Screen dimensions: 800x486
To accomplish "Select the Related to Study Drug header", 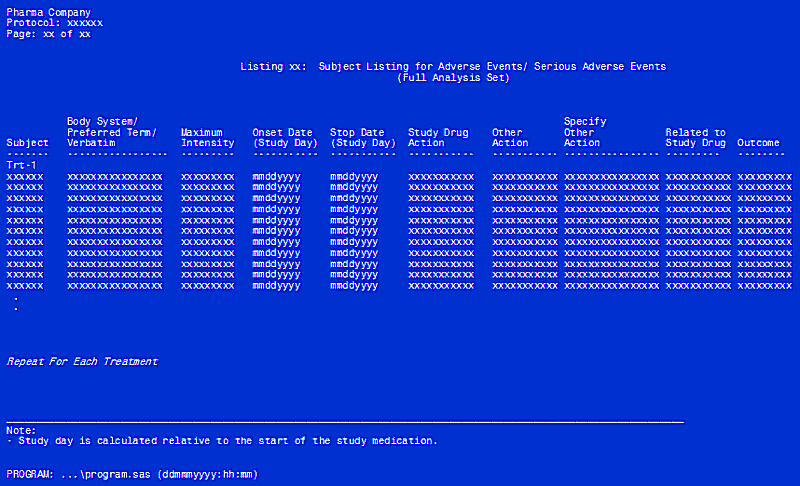I will pyautogui.click(x=695, y=138).
